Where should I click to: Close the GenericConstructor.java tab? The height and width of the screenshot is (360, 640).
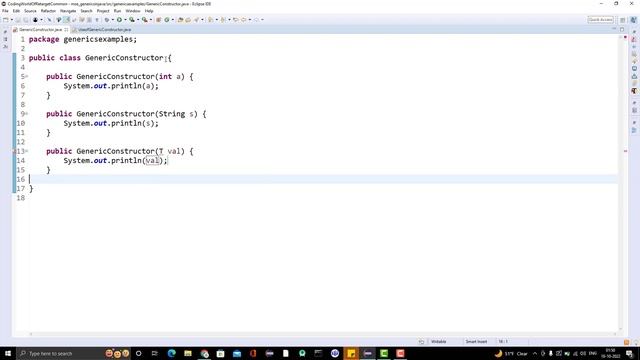66,29
